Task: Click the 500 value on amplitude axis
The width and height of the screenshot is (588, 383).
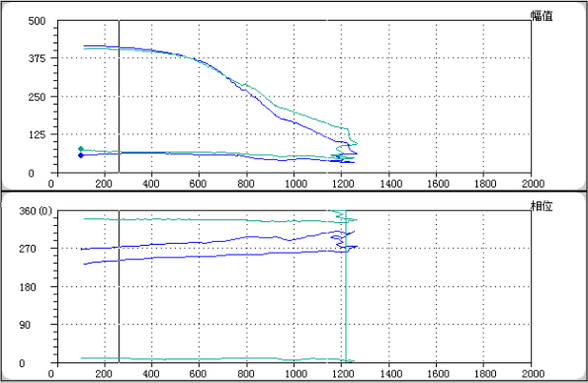Action: click(37, 21)
